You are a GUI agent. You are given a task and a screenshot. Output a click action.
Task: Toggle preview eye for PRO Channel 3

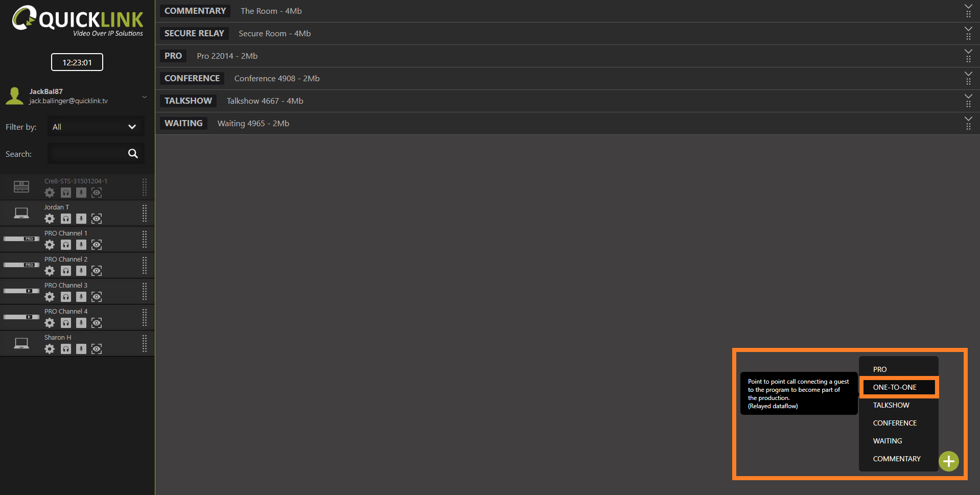[97, 297]
